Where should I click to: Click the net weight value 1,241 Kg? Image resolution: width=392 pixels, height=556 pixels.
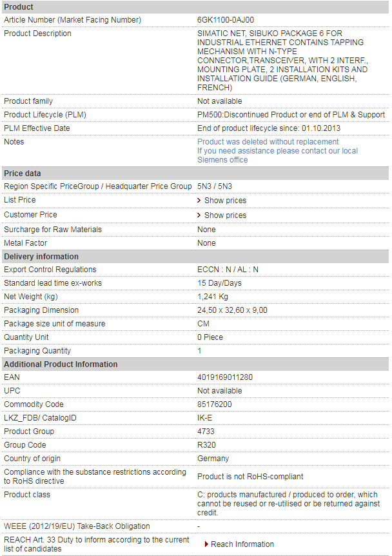pyautogui.click(x=213, y=297)
